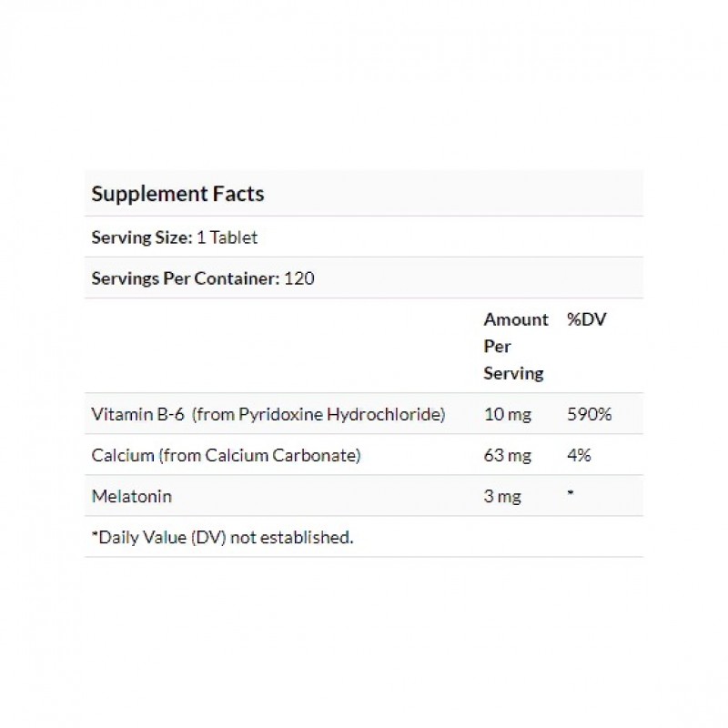Image resolution: width=728 pixels, height=728 pixels.
Task: Click the Supplement Facts heading
Action: coord(178,194)
